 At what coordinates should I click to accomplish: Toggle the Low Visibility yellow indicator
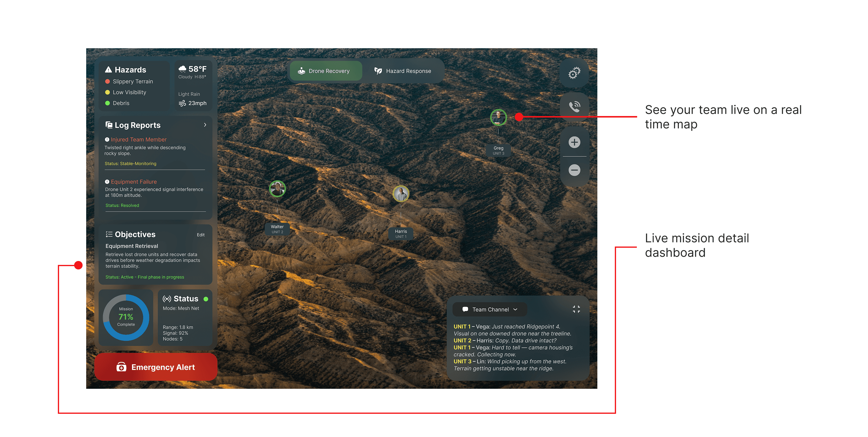pyautogui.click(x=108, y=92)
